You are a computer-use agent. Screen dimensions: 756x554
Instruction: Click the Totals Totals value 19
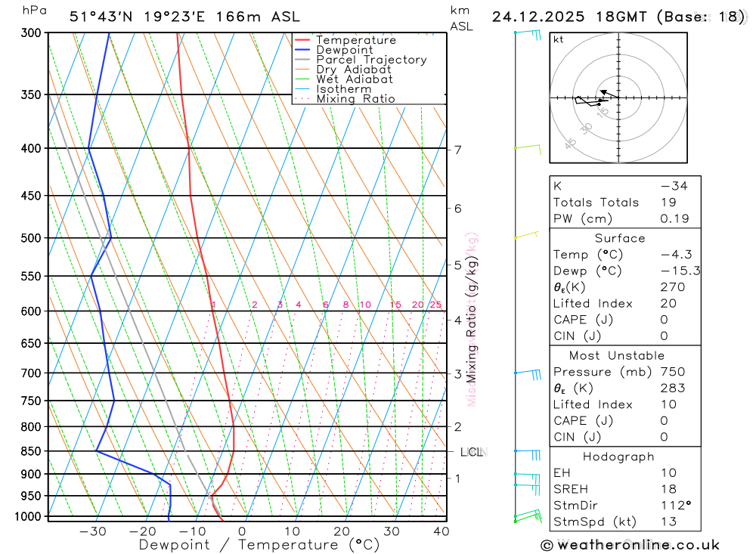[669, 203]
